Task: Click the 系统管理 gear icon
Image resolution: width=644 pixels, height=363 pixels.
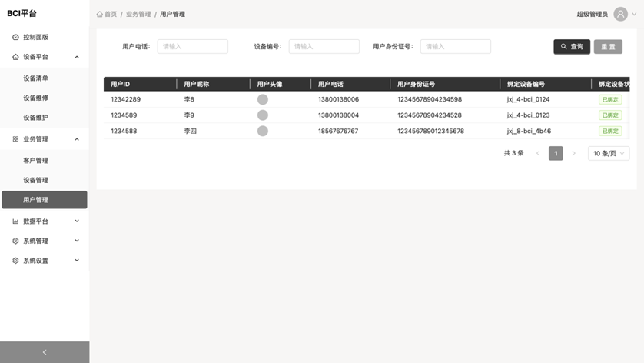Action: point(15,241)
